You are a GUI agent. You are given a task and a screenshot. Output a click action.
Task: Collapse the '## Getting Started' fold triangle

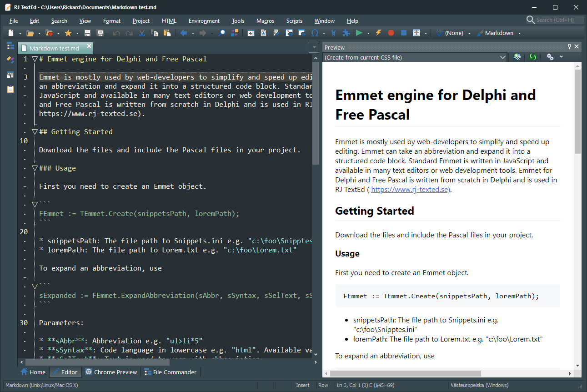(35, 132)
